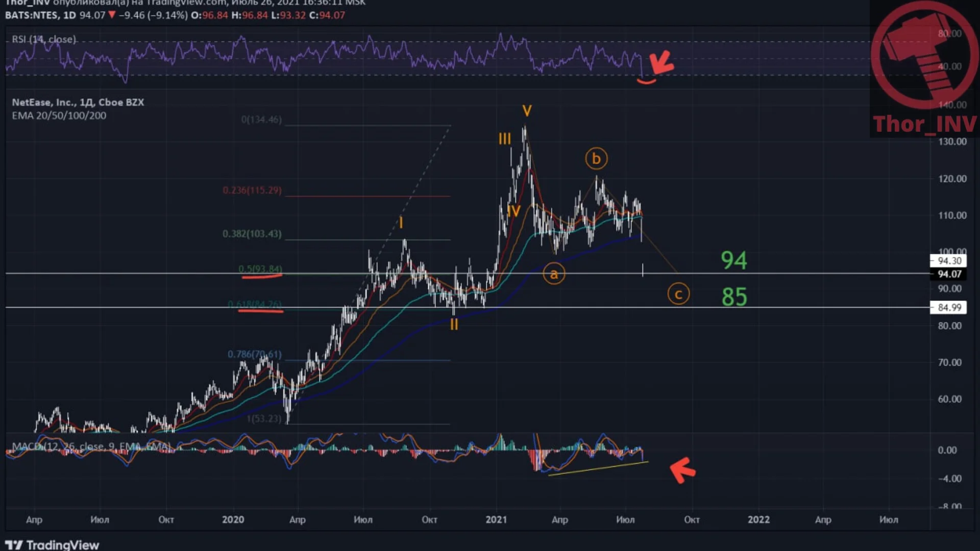
Task: Click the 40.00 level on RSI scale
Action: pyautogui.click(x=949, y=66)
